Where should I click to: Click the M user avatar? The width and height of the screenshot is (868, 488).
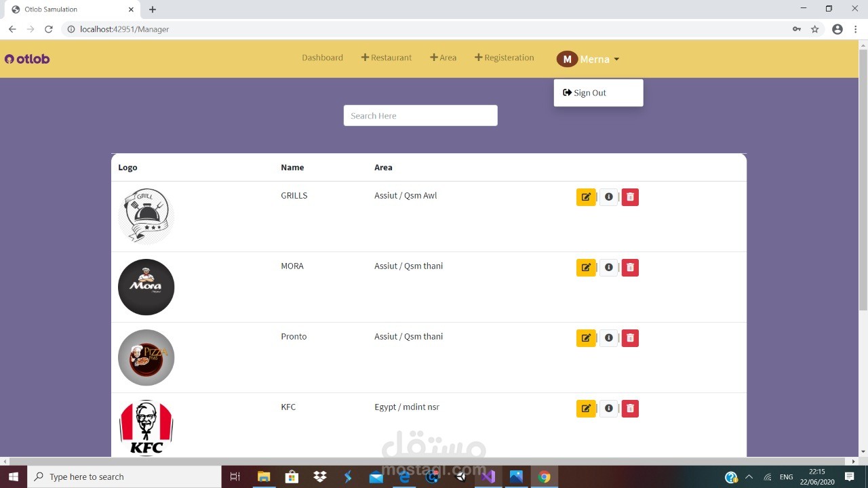click(x=567, y=59)
